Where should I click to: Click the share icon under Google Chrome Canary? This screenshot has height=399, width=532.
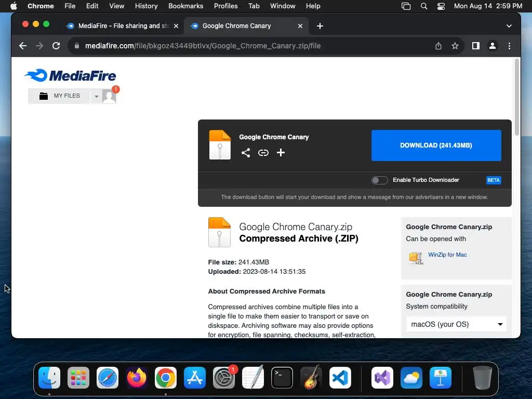[246, 153]
